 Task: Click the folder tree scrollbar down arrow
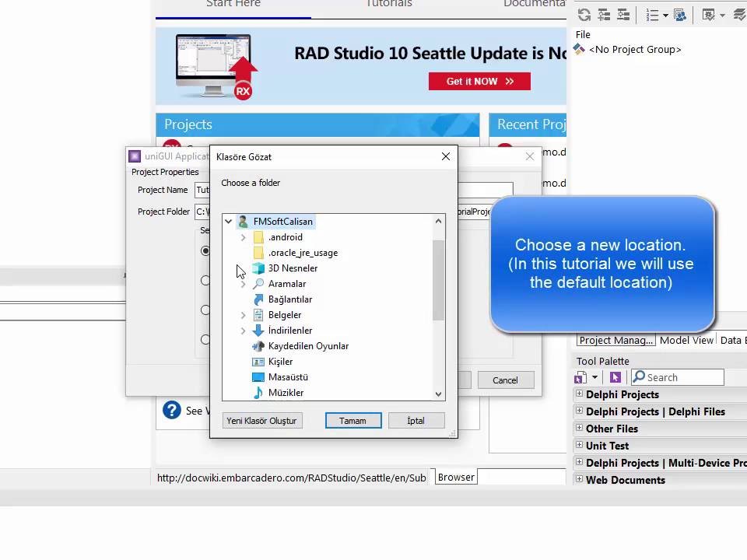click(x=438, y=394)
